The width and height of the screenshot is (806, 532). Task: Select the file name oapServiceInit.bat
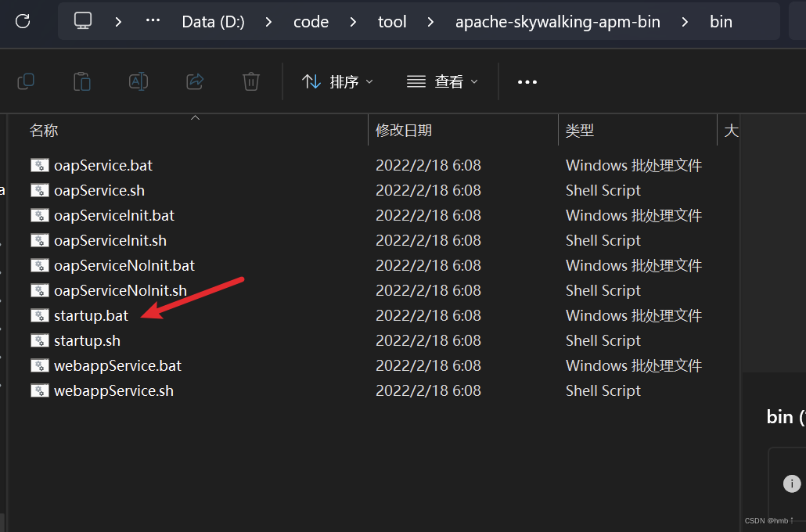114,215
